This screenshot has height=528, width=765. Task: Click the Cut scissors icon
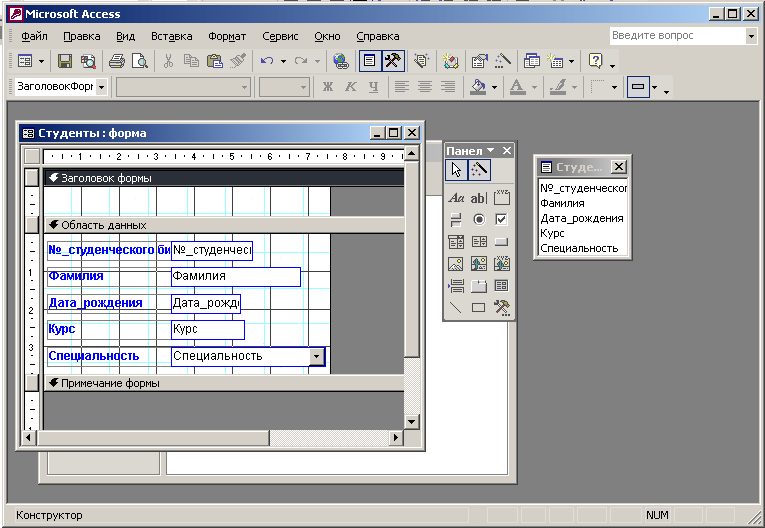pyautogui.click(x=168, y=61)
